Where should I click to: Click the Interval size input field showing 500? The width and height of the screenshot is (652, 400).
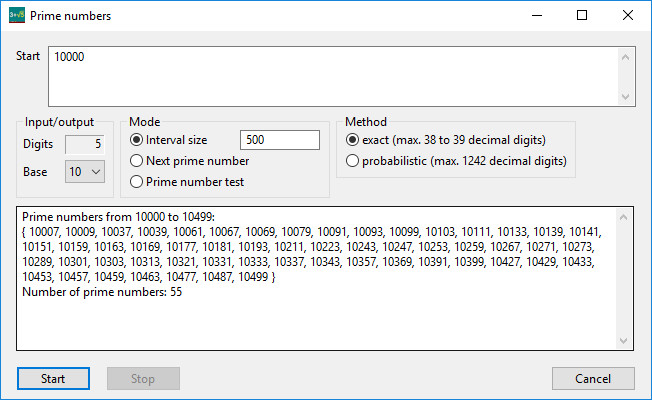(280, 140)
